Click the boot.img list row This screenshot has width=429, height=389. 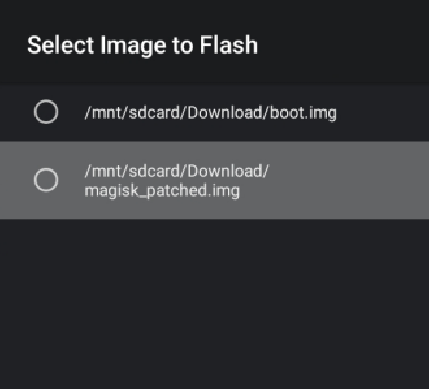[x=214, y=113]
